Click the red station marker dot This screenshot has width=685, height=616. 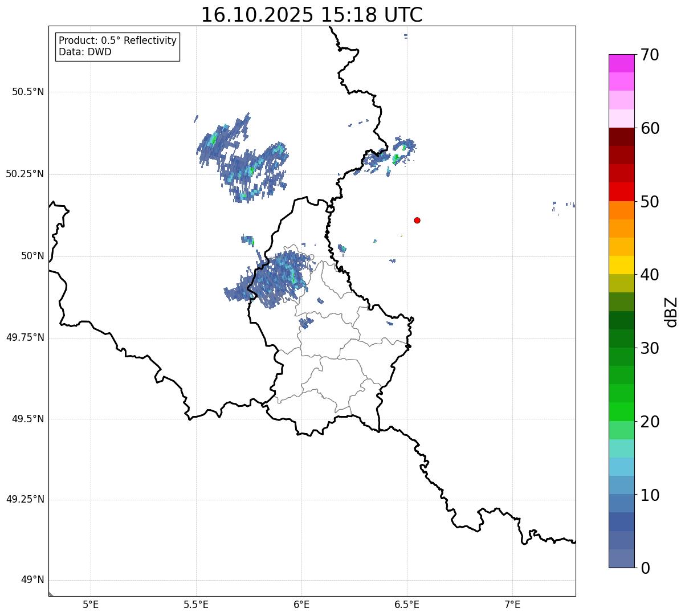click(x=417, y=220)
